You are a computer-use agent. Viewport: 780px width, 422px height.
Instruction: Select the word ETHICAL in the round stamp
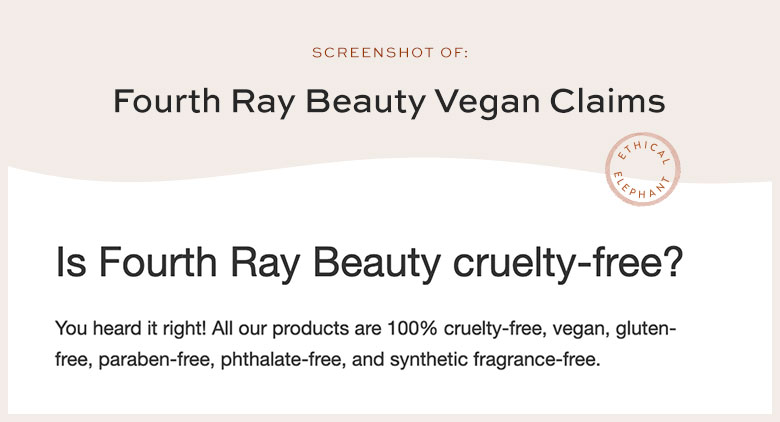pyautogui.click(x=643, y=151)
